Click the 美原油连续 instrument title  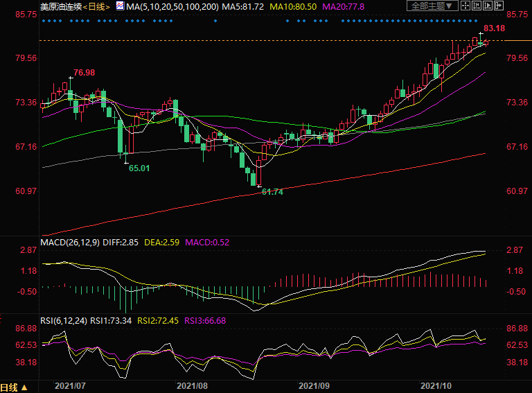pyautogui.click(x=60, y=6)
